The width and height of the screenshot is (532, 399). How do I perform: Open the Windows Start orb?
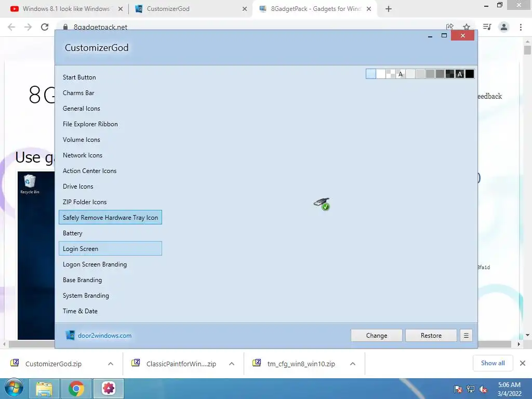click(14, 388)
